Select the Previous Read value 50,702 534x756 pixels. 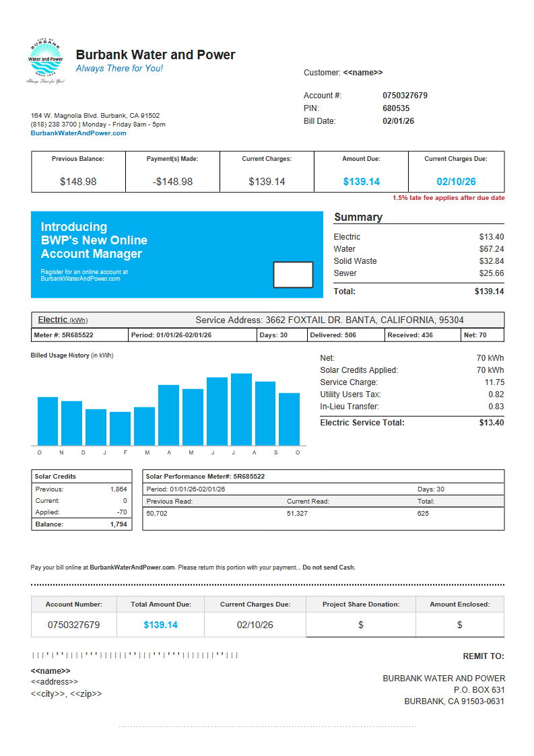(x=157, y=514)
